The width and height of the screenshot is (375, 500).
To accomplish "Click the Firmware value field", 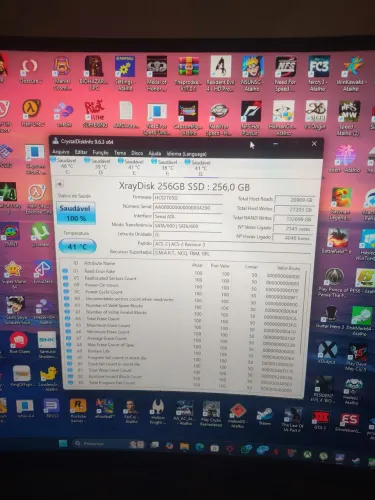I will [188, 198].
